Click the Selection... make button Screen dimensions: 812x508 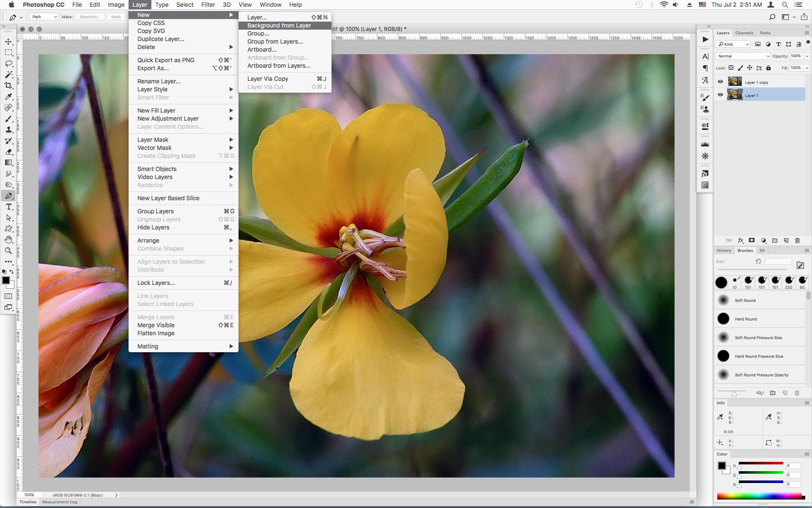(90, 17)
